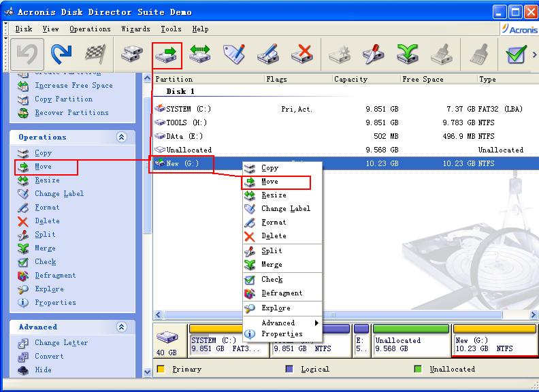Click the Commit checkered flag icon

pyautogui.click(x=95, y=54)
